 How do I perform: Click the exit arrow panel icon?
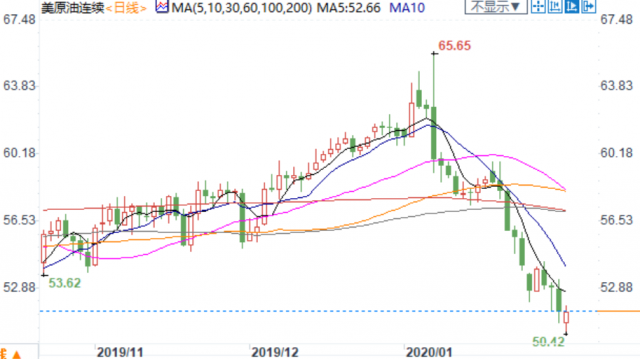[589, 6]
